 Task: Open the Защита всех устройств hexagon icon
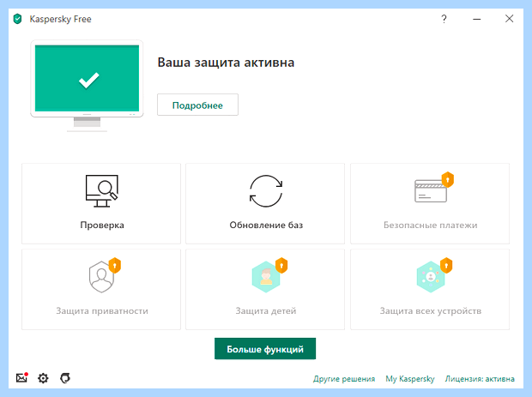(x=431, y=277)
